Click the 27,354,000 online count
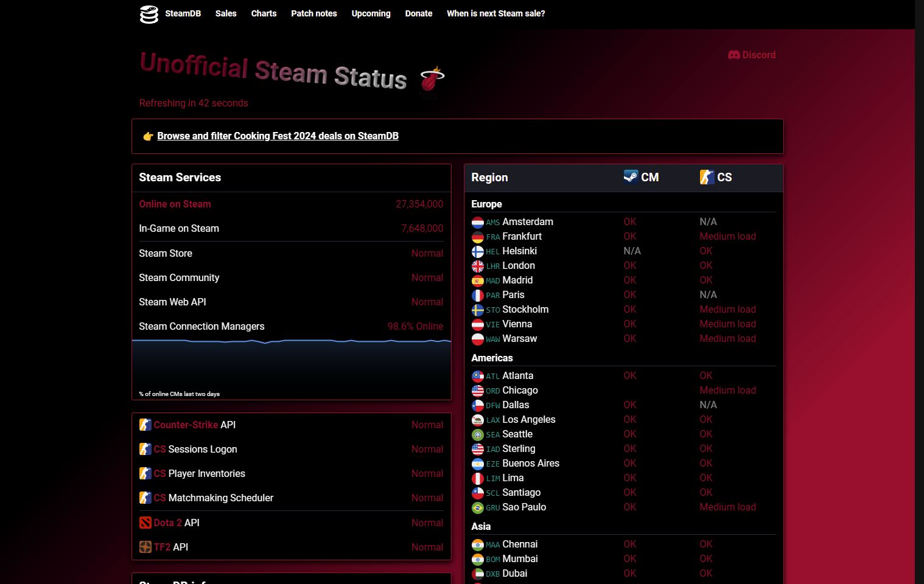 [419, 204]
